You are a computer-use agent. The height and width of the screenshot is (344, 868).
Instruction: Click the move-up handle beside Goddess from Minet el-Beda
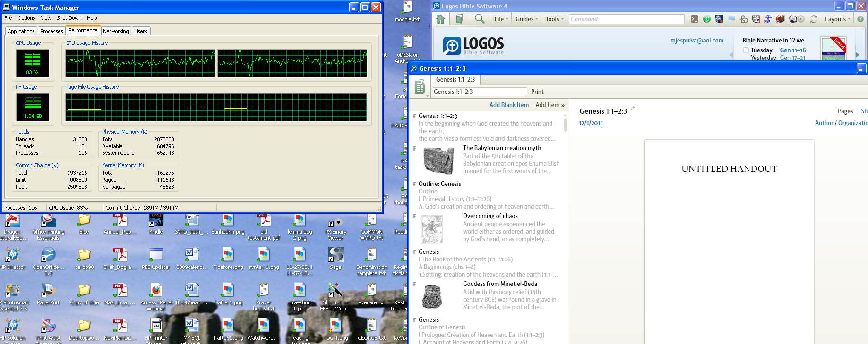click(x=414, y=284)
